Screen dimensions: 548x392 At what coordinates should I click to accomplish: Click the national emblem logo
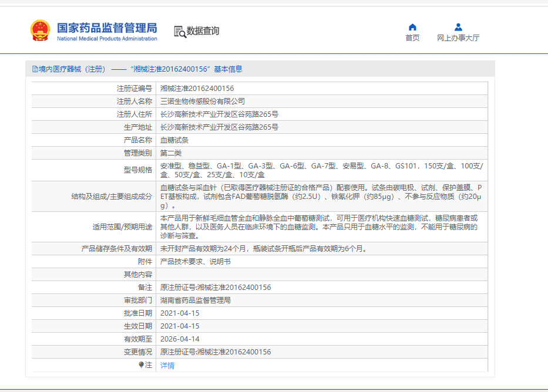(x=40, y=31)
